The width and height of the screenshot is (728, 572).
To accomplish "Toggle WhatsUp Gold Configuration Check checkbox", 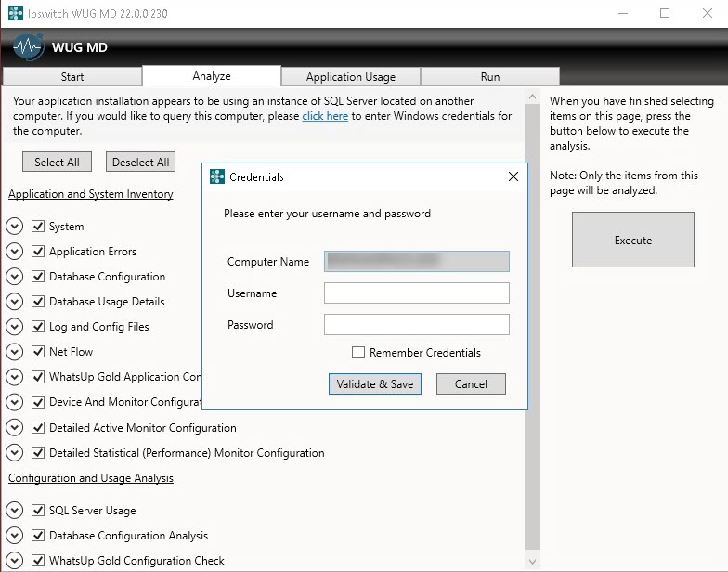I will tap(38, 561).
